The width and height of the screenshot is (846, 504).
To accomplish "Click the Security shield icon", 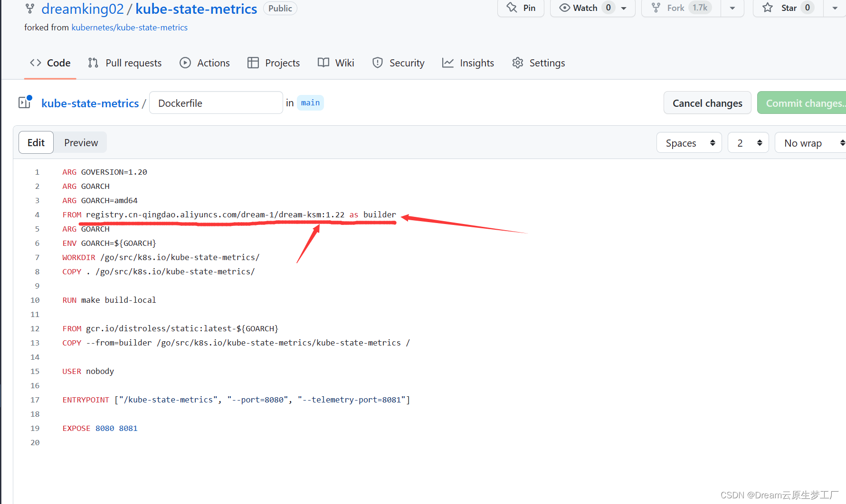I will click(378, 63).
